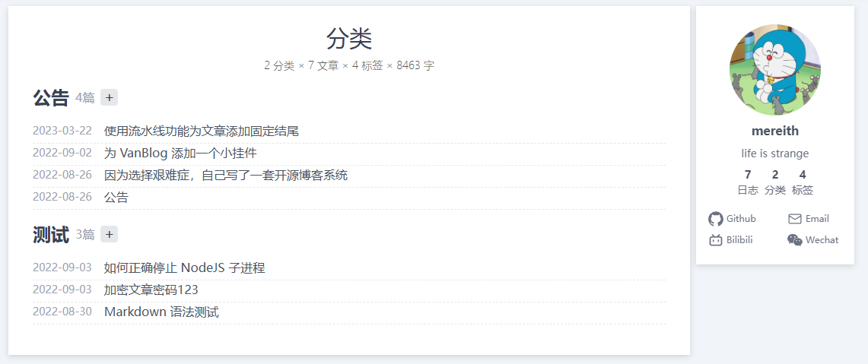868x364 pixels.
Task: Click the Wechat chat icon
Action: pyautogui.click(x=795, y=240)
